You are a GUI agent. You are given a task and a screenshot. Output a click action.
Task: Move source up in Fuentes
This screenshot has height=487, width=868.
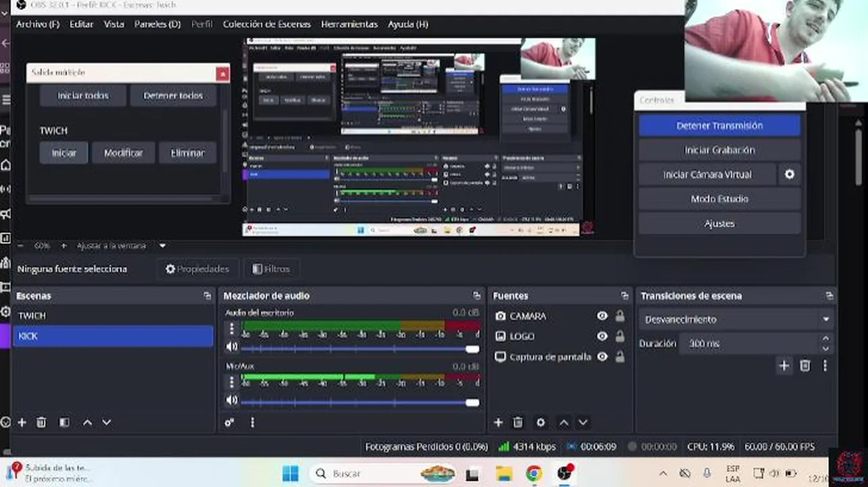564,422
